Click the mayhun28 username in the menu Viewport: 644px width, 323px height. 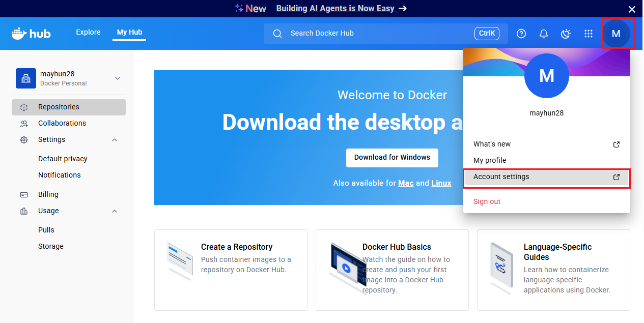(x=547, y=113)
